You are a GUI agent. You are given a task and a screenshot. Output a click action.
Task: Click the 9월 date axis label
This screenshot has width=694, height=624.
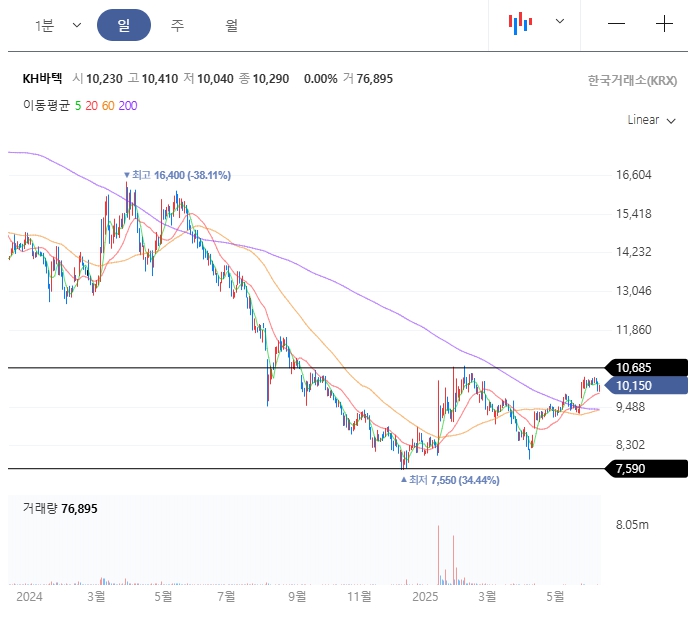click(x=297, y=597)
